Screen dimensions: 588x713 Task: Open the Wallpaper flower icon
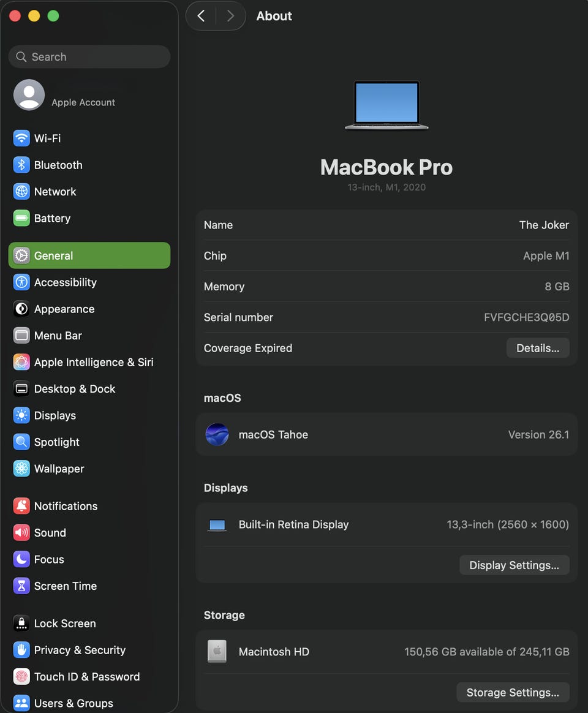[21, 469]
